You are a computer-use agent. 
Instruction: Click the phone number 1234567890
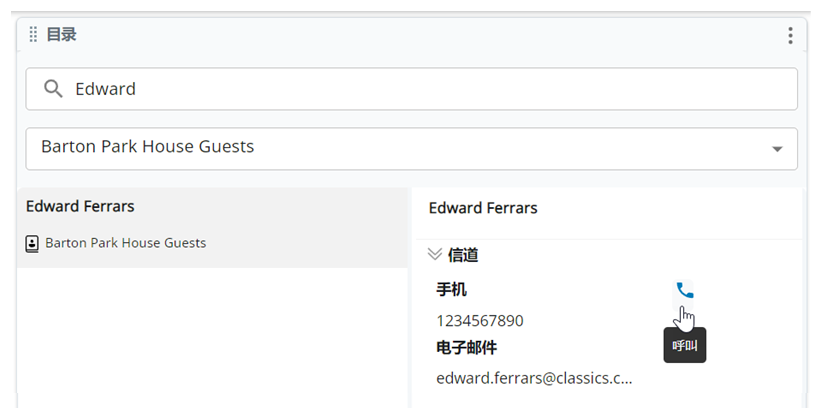click(x=480, y=321)
